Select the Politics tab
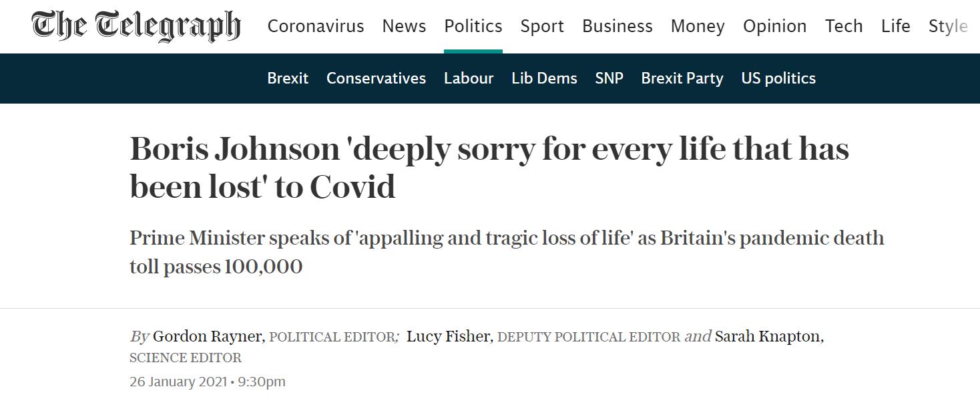Screen dimensions: 980x403 (x=473, y=26)
